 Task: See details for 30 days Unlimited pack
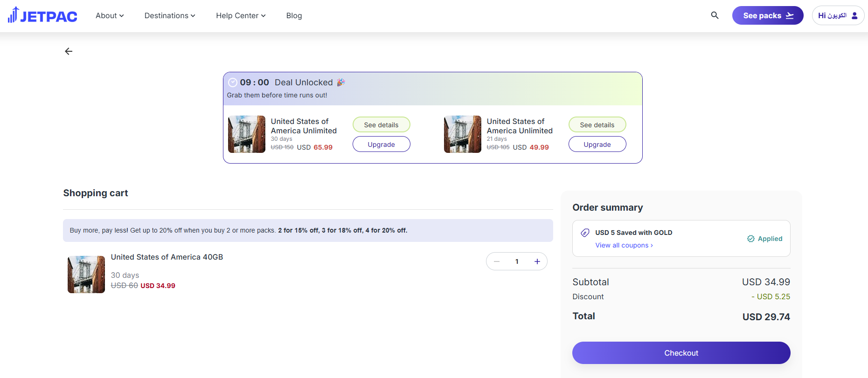[x=382, y=124]
